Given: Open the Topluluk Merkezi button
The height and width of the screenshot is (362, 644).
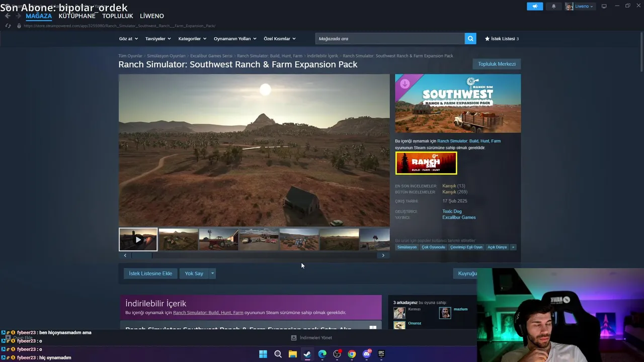Looking at the screenshot, I should click(x=497, y=64).
